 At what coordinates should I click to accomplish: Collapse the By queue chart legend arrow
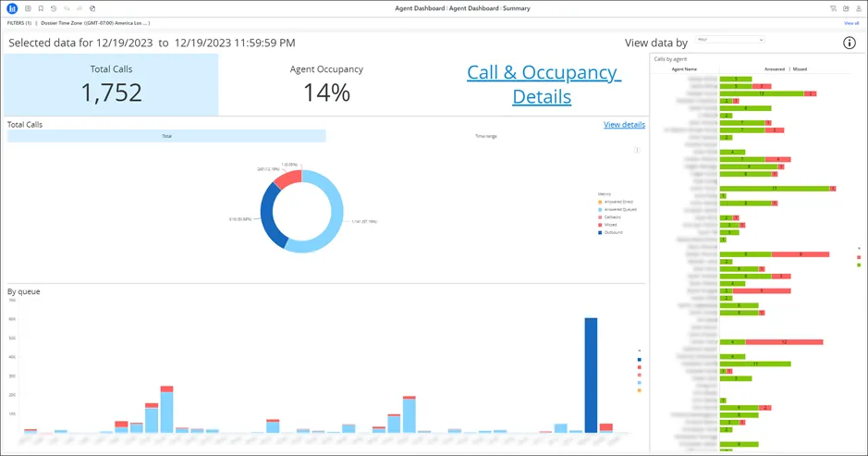tap(640, 351)
